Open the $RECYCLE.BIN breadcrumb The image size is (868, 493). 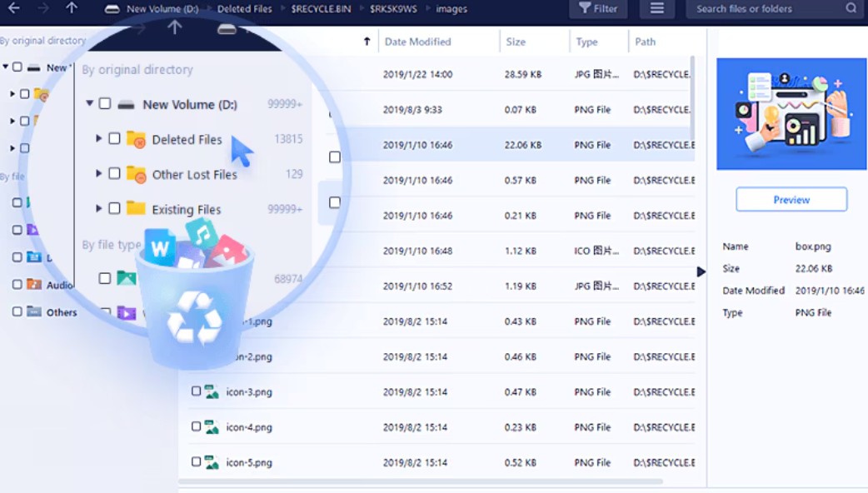321,9
